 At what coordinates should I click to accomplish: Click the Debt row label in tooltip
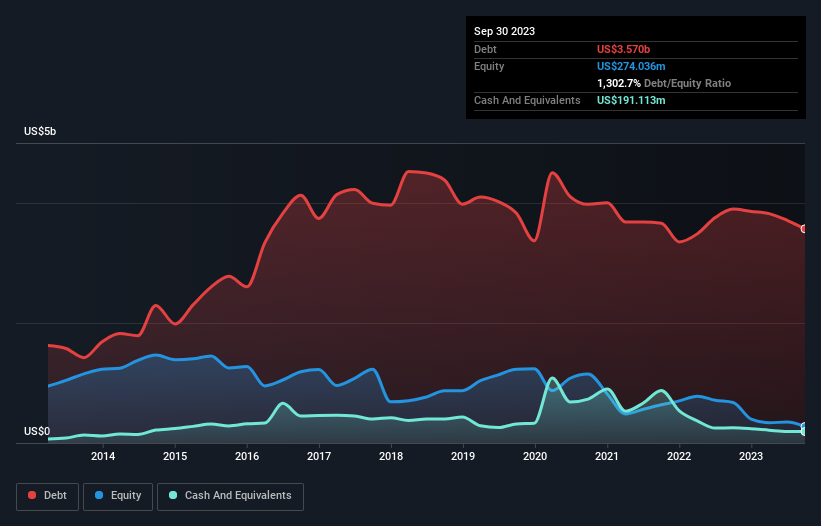(485, 49)
